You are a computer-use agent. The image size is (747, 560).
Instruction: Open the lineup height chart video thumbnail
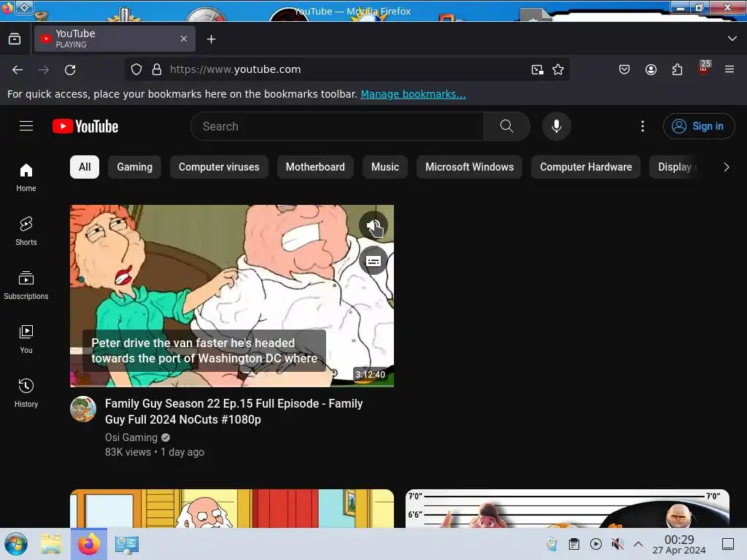pyautogui.click(x=568, y=508)
